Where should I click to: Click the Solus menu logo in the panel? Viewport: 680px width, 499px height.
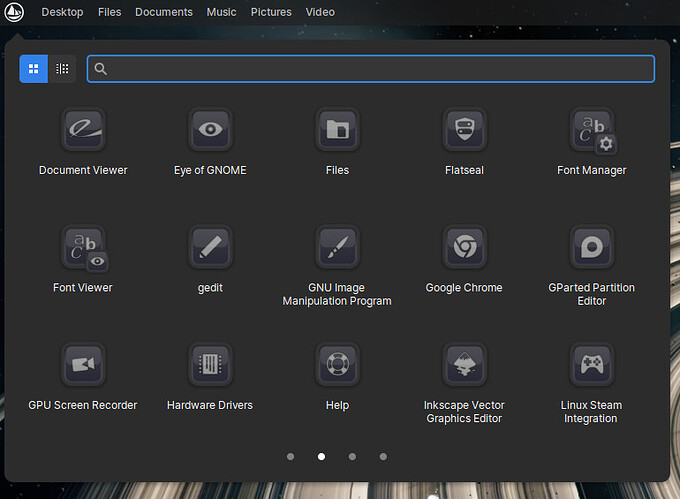[14, 12]
